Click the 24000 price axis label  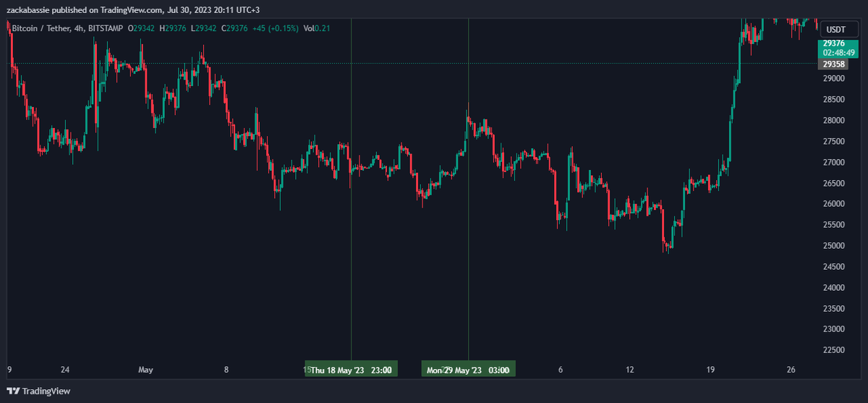(x=834, y=288)
